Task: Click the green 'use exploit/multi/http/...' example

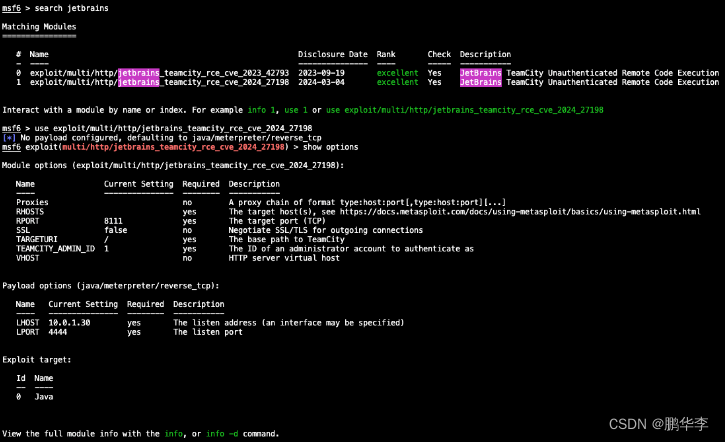Action: click(x=465, y=110)
